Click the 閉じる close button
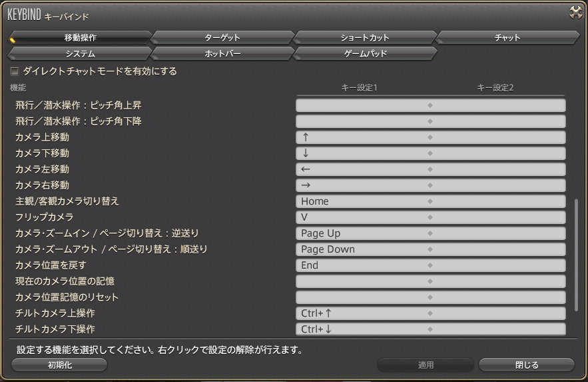Image resolution: width=588 pixels, height=382 pixels. (527, 365)
